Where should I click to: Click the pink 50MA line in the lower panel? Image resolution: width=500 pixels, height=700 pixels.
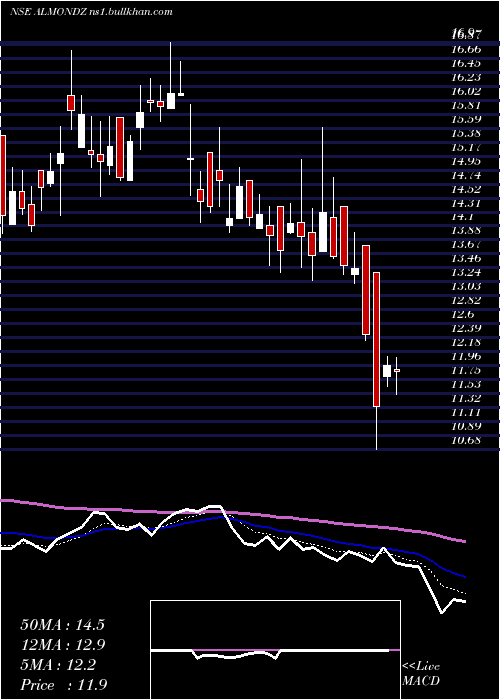tap(232, 515)
